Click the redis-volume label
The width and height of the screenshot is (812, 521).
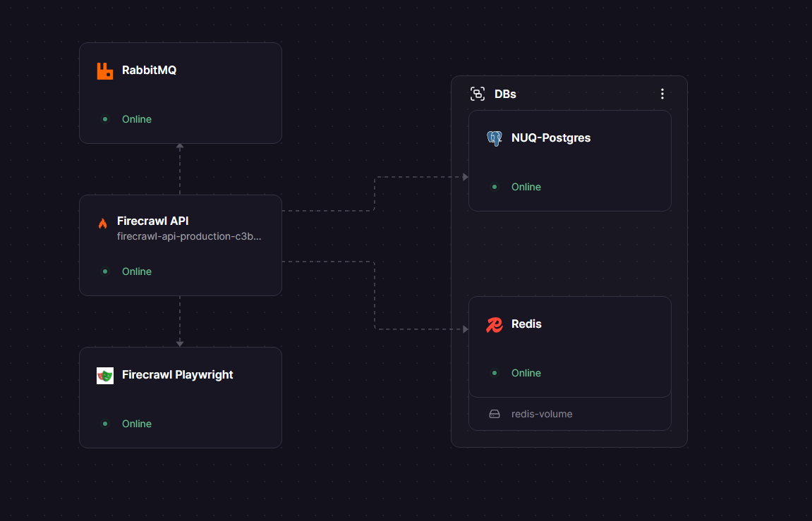click(x=542, y=414)
